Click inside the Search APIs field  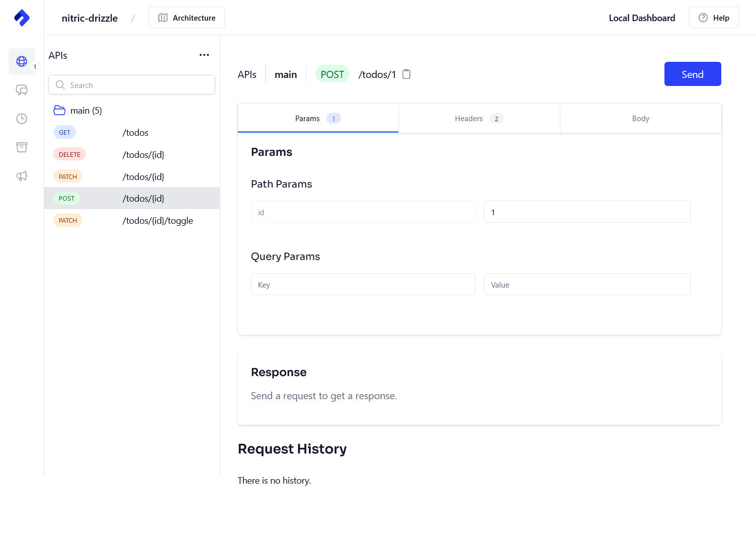click(x=131, y=84)
